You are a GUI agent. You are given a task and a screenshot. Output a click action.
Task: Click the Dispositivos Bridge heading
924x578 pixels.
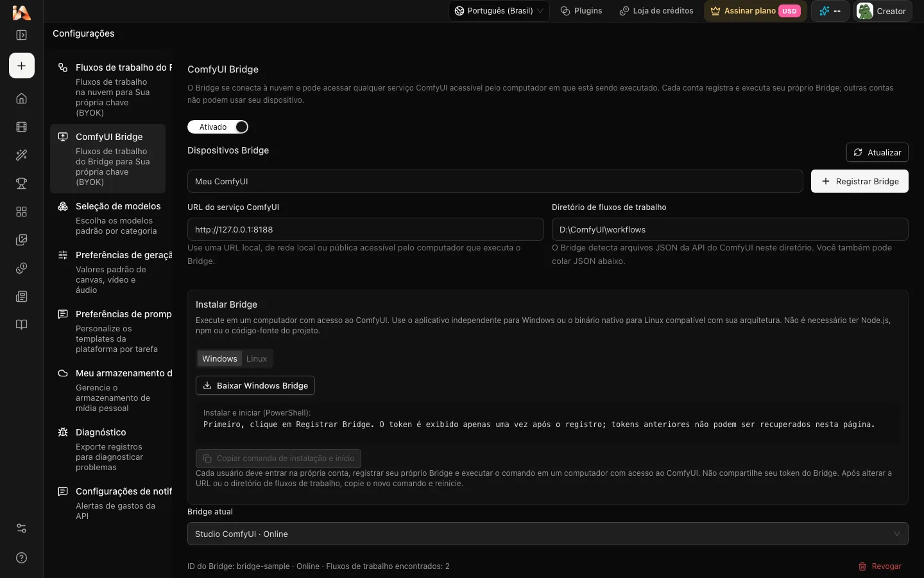point(228,150)
